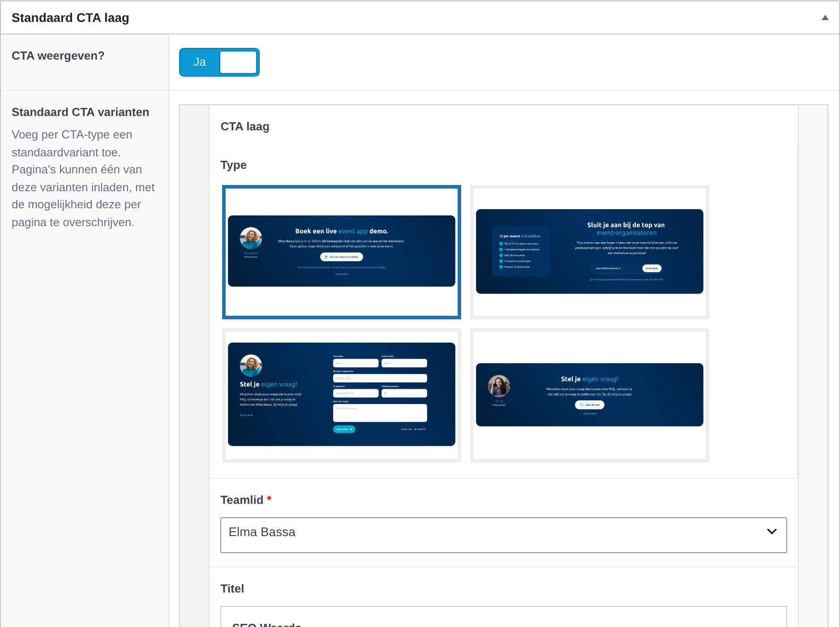Open the Teamlid dropdown showing Elma Bassa

pyautogui.click(x=504, y=535)
